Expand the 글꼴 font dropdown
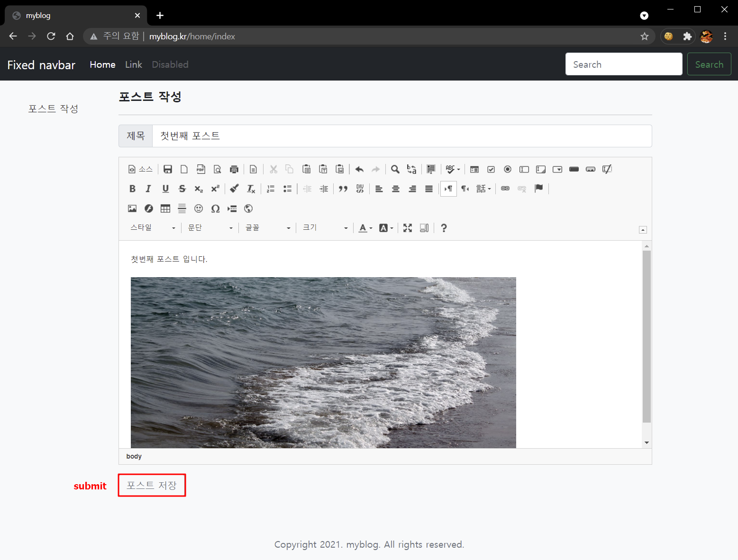The image size is (738, 560). coord(267,228)
